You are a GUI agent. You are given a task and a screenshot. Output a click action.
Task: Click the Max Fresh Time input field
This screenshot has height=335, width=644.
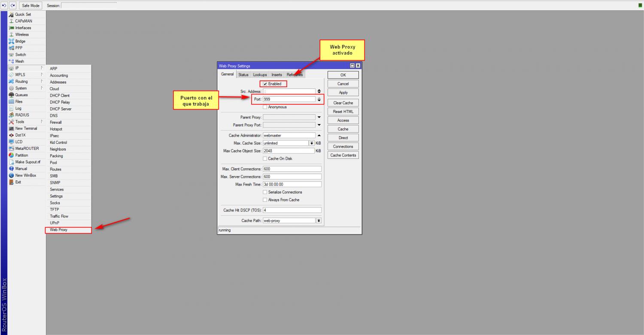coord(292,185)
